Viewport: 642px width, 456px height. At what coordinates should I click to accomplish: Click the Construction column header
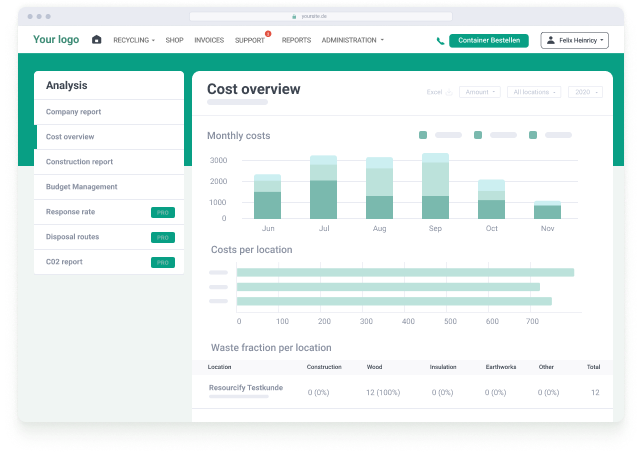click(324, 367)
